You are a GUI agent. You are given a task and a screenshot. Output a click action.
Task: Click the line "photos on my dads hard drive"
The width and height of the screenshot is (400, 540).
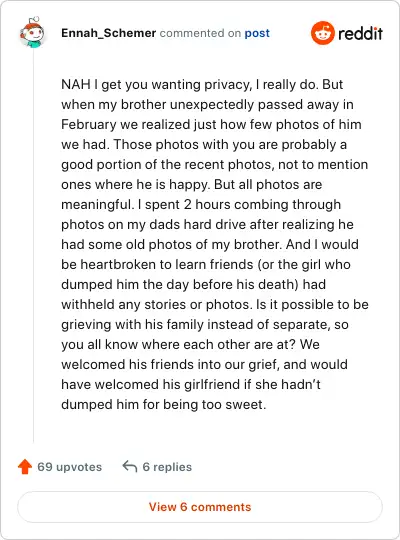point(207,225)
